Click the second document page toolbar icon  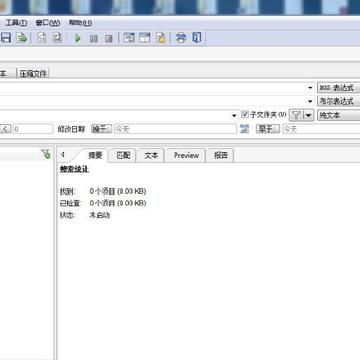(58, 38)
